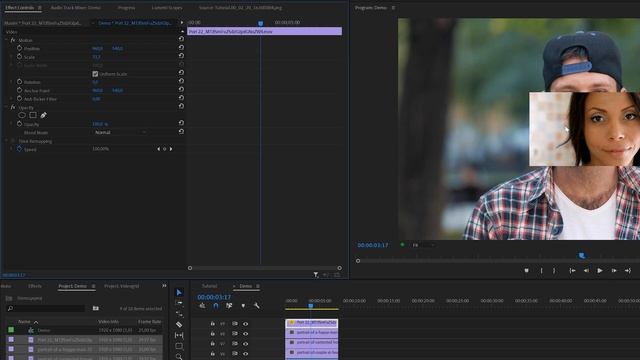Select the Razor tool
This screenshot has height=360, width=640.
(179, 324)
